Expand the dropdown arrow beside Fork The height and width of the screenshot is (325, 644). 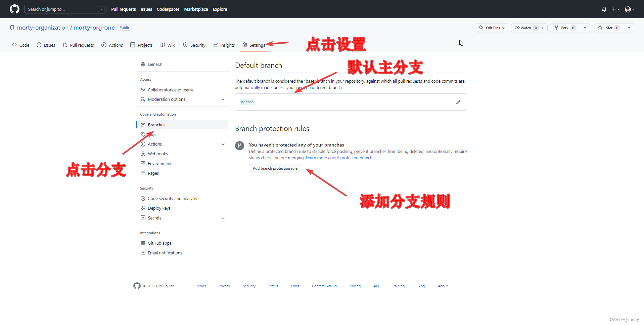(x=585, y=28)
